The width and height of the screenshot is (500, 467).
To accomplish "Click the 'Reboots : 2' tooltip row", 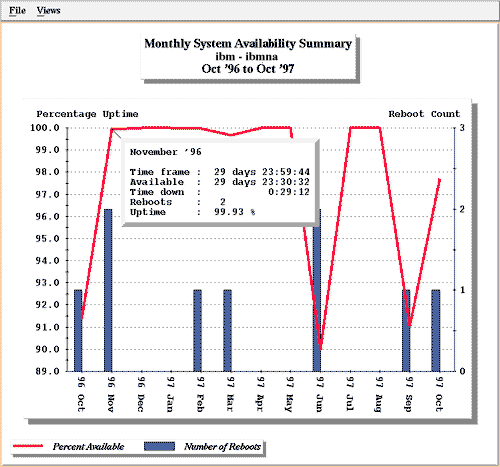I will pyautogui.click(x=178, y=202).
